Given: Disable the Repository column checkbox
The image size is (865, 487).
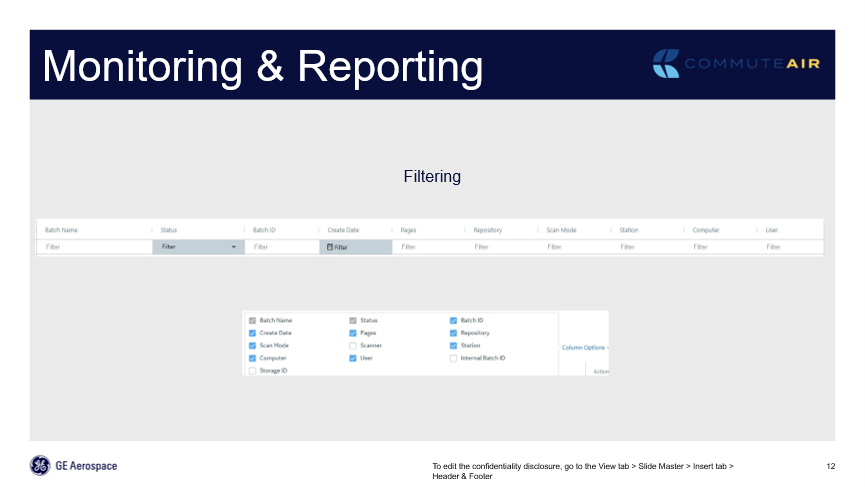Looking at the screenshot, I should point(453,333).
